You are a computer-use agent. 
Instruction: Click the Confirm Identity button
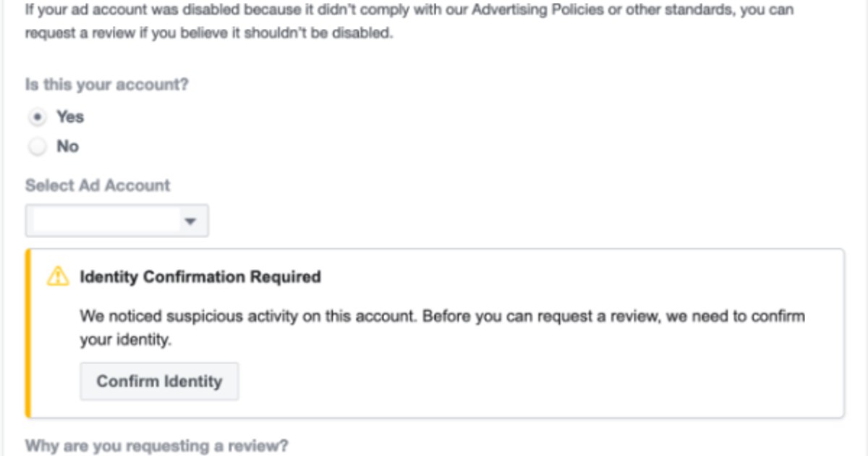click(159, 381)
